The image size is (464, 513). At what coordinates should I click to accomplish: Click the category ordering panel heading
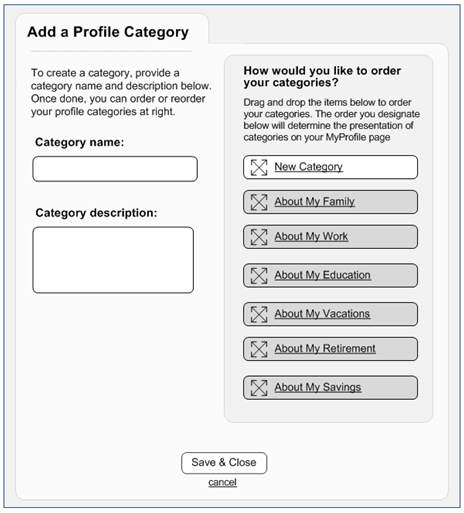(x=322, y=76)
